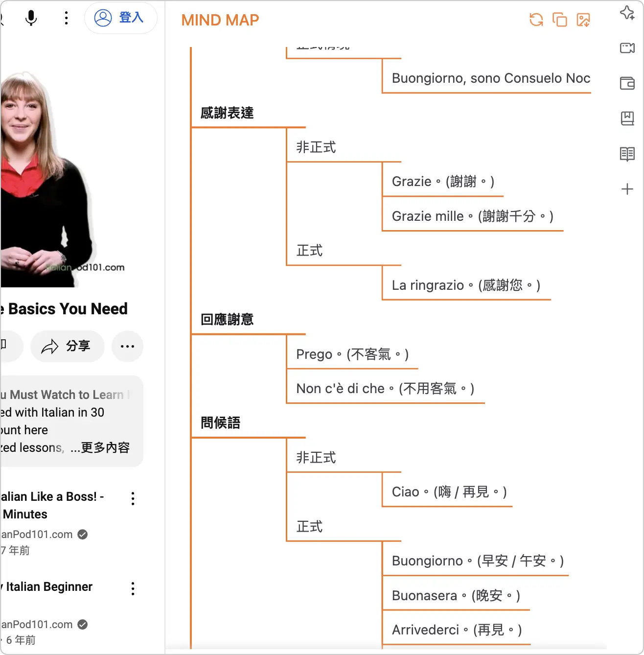Select 正式 node under 問候語
The height and width of the screenshot is (655, 644).
[309, 527]
